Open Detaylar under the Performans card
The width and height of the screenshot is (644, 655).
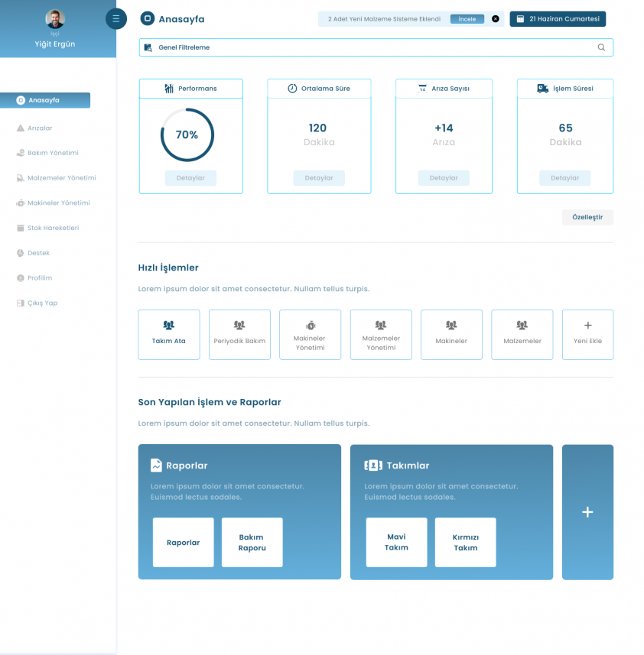(x=190, y=178)
